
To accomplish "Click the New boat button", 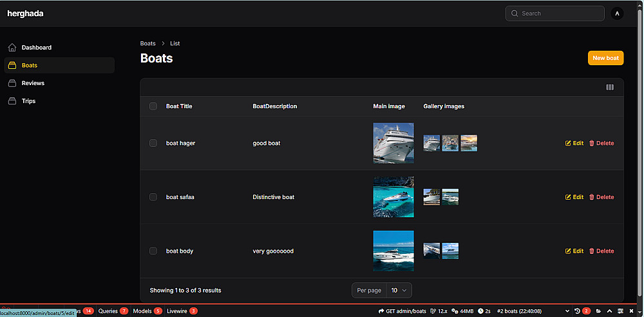I will point(606,58).
